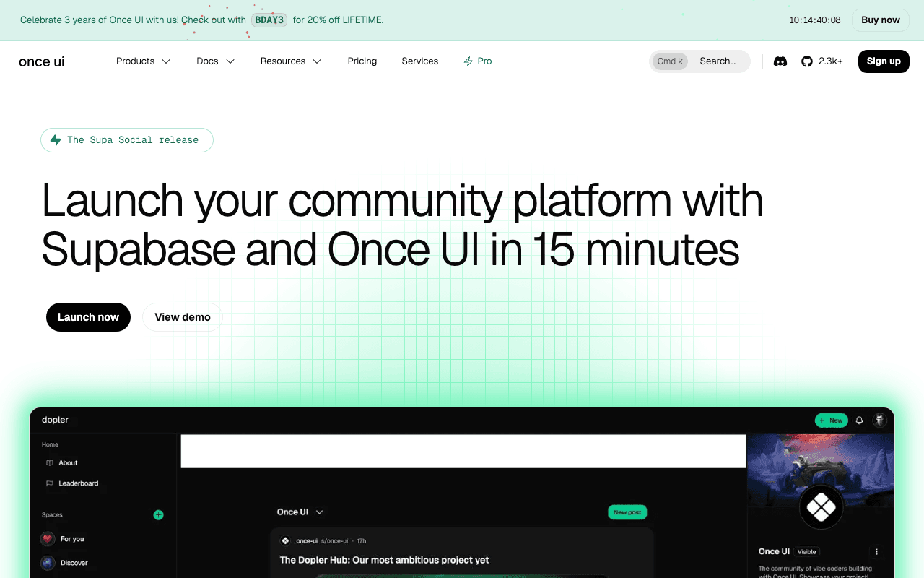Click the dopler logo in preview

pyautogui.click(x=56, y=420)
